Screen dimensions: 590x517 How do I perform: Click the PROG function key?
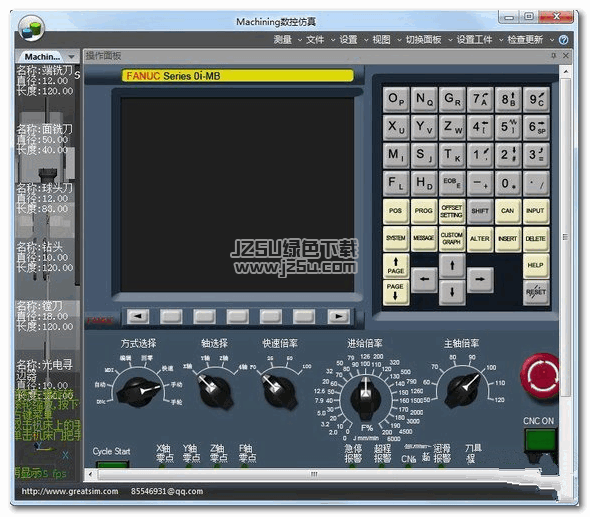coord(424,211)
